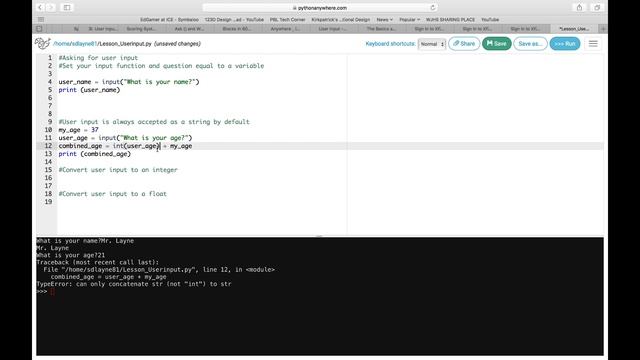The width and height of the screenshot is (640, 360).
Task: Click the Save as... button
Action: coord(530,44)
